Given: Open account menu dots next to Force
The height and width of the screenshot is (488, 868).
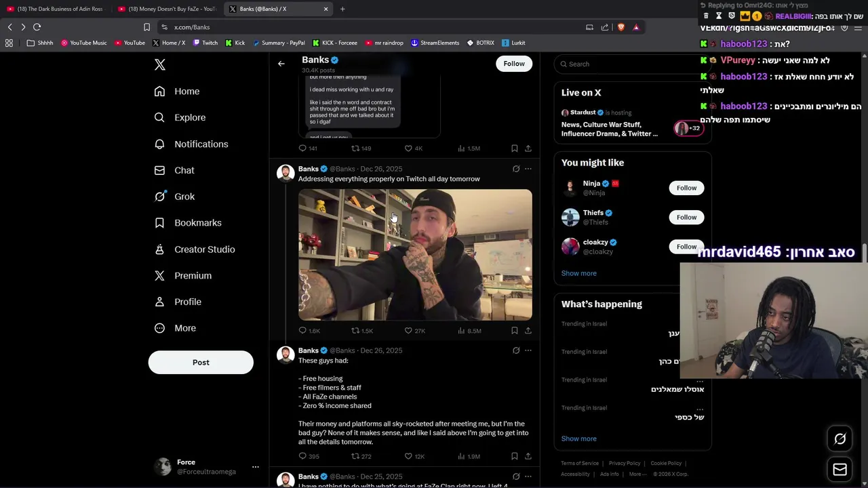Looking at the screenshot, I should (x=256, y=466).
